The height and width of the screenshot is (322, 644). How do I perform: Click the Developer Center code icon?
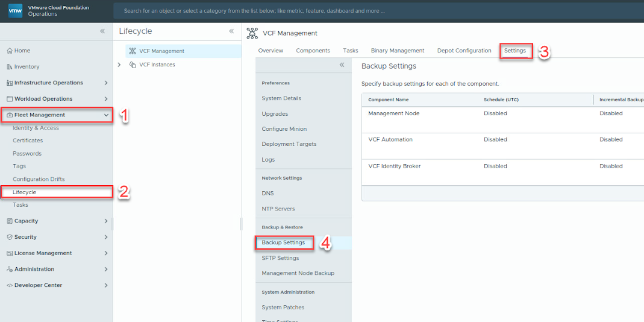coord(9,285)
